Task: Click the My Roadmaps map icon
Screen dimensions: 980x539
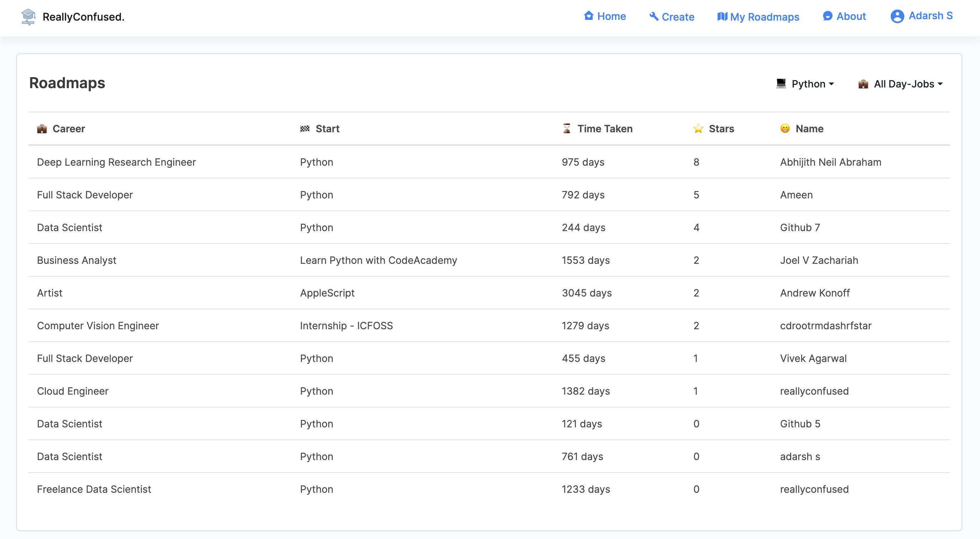Action: 722,16
